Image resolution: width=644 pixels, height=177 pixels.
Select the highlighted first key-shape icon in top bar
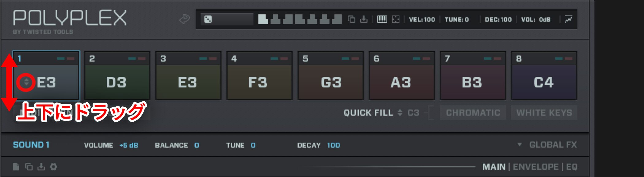pos(263,19)
